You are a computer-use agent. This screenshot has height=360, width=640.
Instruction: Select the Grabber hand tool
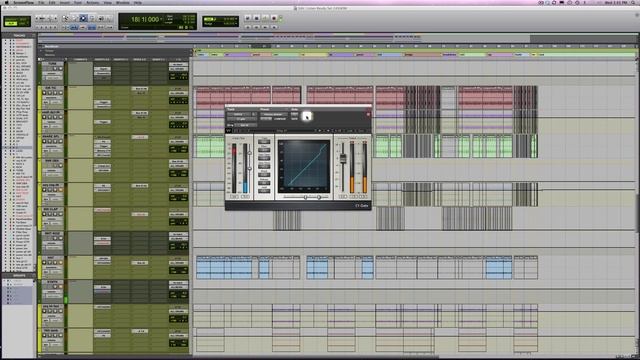92,18
